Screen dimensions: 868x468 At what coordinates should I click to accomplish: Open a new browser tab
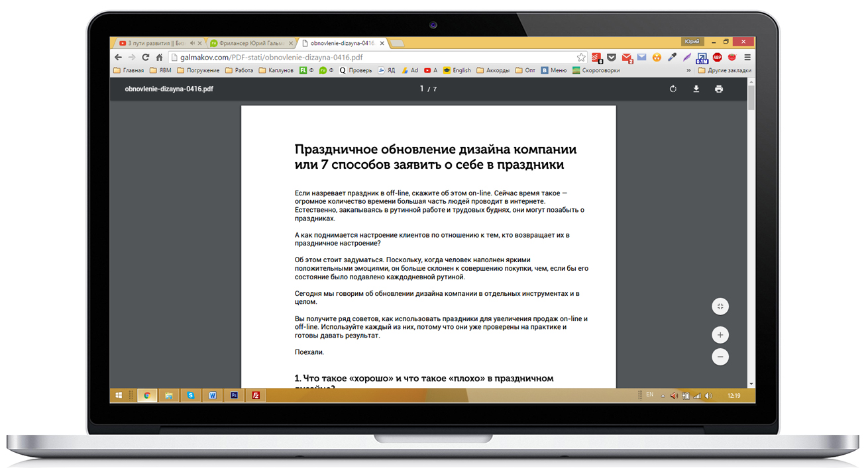click(x=397, y=44)
